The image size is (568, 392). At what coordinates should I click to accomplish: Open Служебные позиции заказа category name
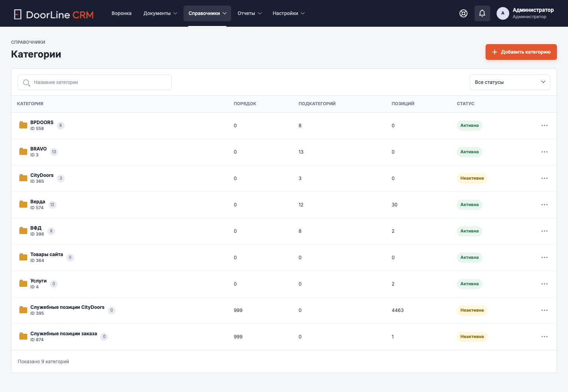pos(64,334)
